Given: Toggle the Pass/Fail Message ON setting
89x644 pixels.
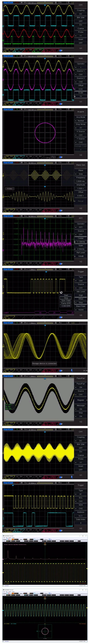Looking at the screenshot, I should tap(81, 409).
